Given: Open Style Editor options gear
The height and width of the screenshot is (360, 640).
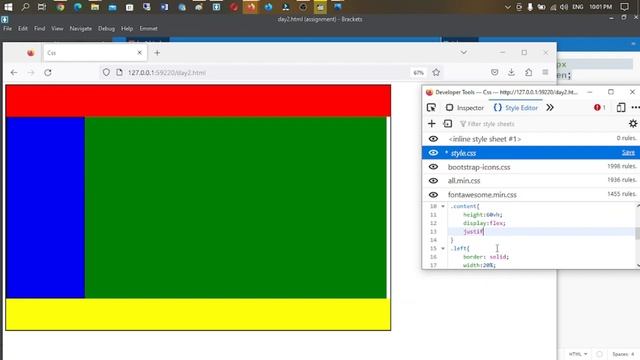Looking at the screenshot, I should (x=633, y=124).
